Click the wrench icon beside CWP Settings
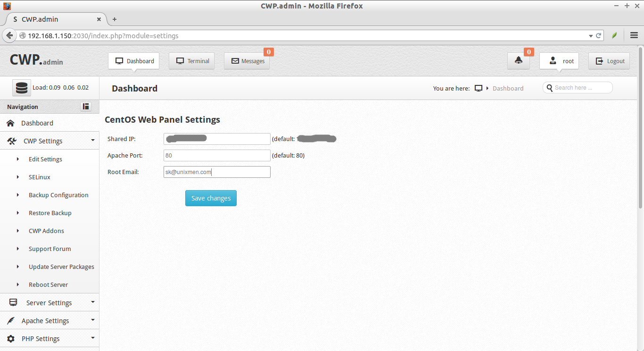The height and width of the screenshot is (351, 644). 11,141
